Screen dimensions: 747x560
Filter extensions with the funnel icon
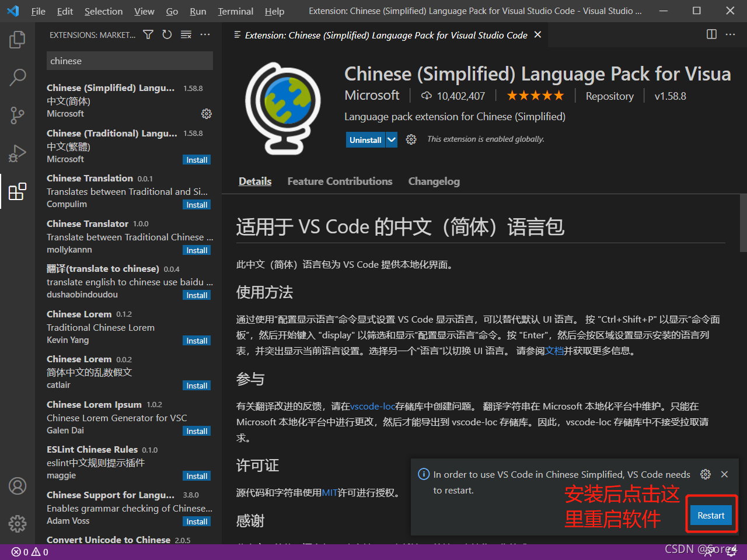(148, 35)
